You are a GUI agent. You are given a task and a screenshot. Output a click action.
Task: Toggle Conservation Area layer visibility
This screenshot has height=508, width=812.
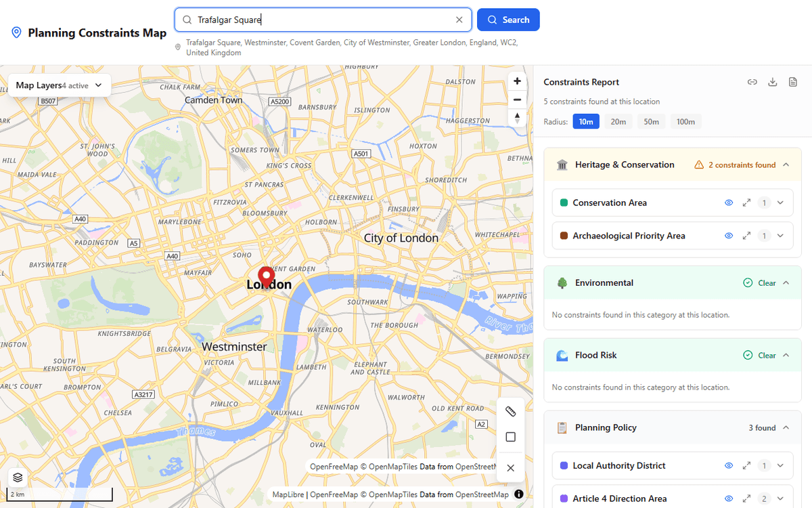pos(729,203)
